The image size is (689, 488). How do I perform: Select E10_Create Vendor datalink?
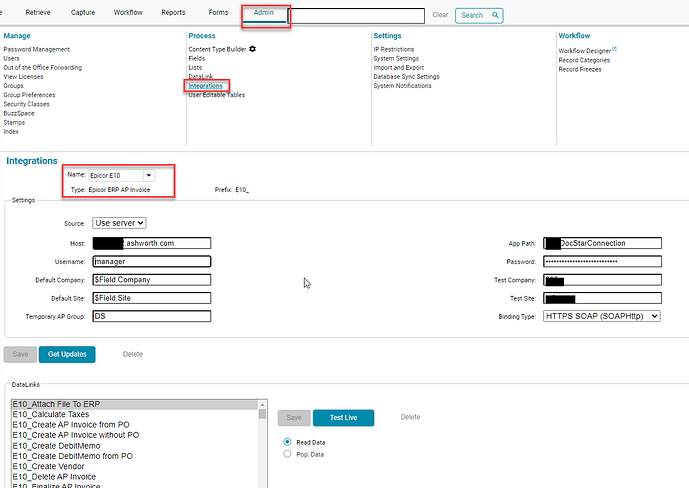tap(135, 466)
